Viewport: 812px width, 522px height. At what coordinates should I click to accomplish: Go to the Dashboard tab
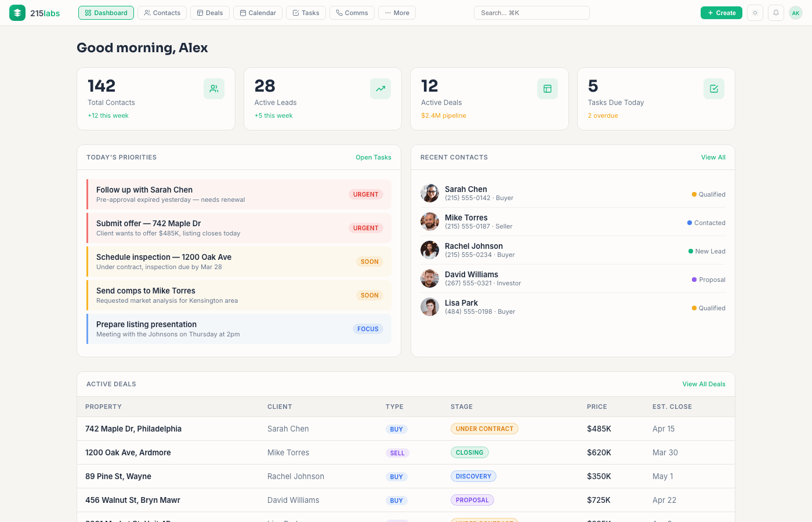pos(106,12)
